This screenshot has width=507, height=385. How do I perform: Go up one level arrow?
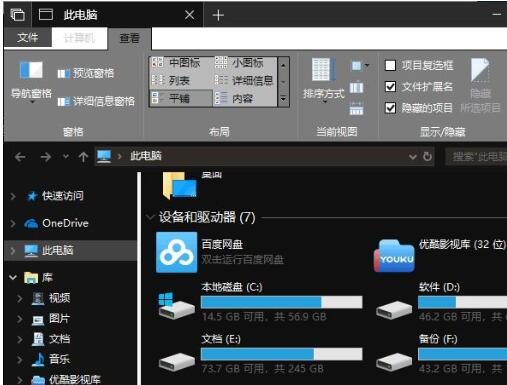(83, 157)
